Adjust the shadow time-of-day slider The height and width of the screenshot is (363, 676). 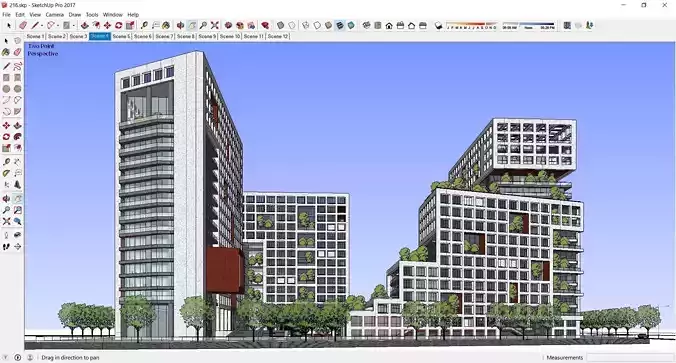pyautogui.click(x=529, y=25)
